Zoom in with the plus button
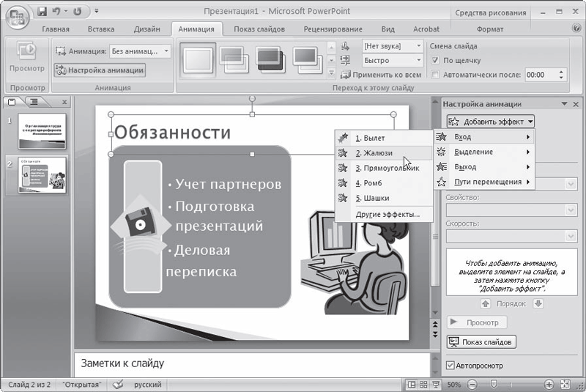 549,384
